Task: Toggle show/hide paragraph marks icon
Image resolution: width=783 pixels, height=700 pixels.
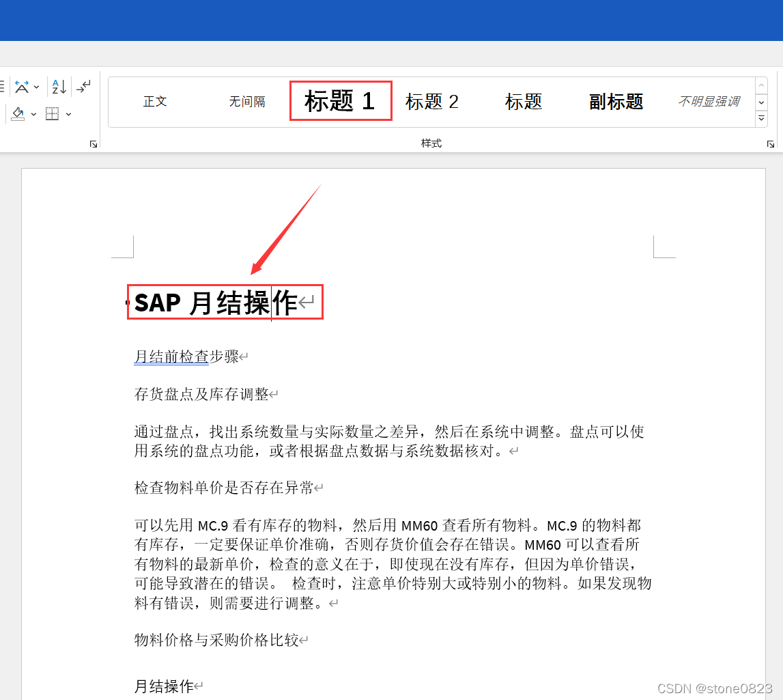Action: pos(83,87)
